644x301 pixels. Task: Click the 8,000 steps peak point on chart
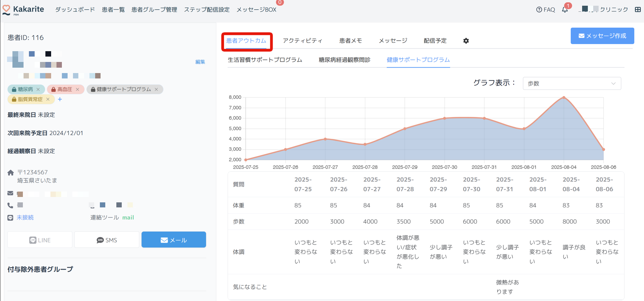(564, 97)
